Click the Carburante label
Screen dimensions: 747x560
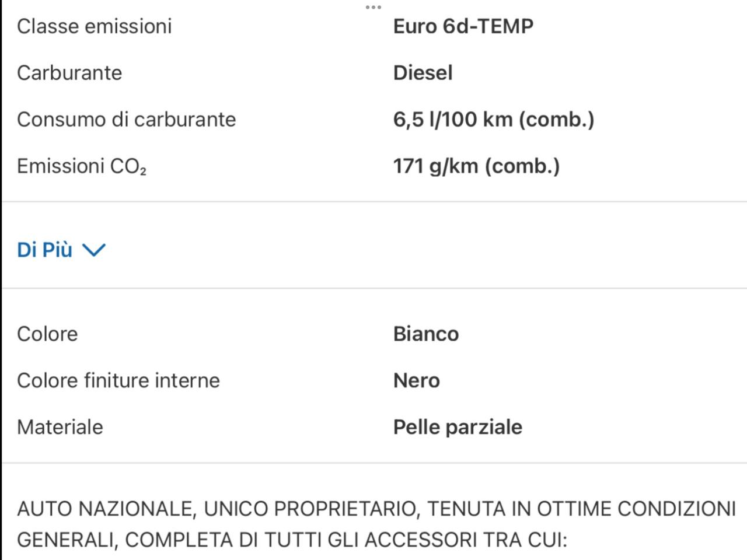pos(69,73)
